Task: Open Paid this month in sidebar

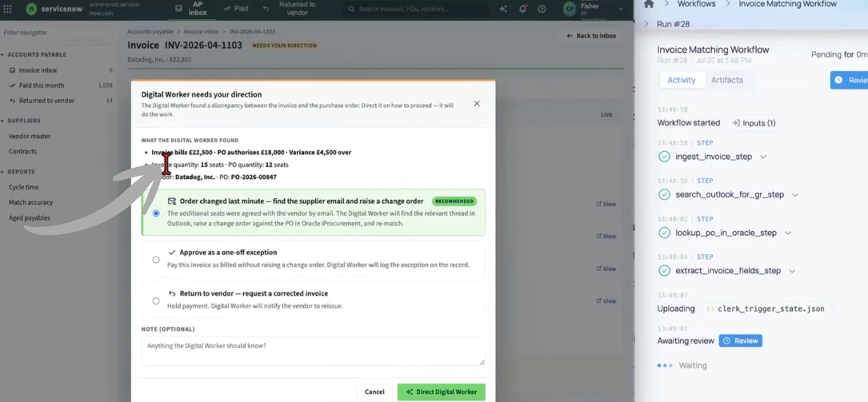Action: [41, 86]
